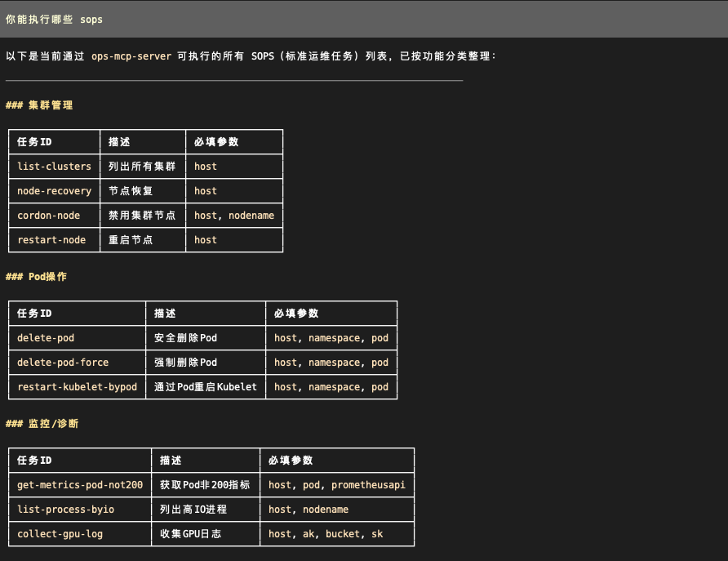Image resolution: width=728 pixels, height=561 pixels.
Task: Click the 你能执行哪些 sops prompt bar
Action: [363, 19]
